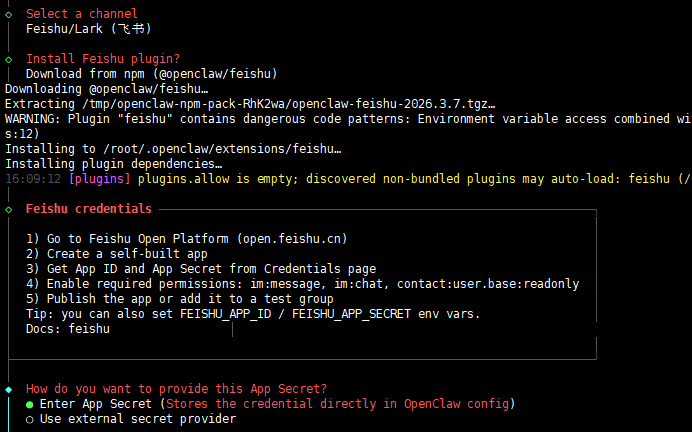692x432 pixels.
Task: Click the WARNING dangerous code patterns line
Action: (348, 119)
